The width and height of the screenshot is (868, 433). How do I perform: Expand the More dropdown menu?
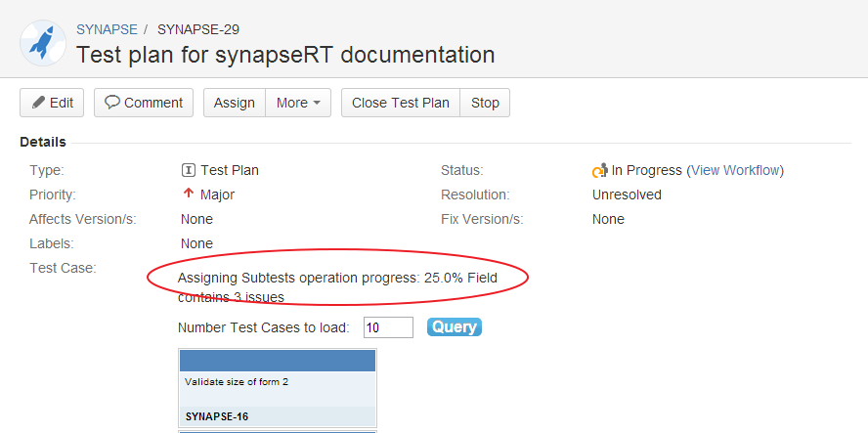298,103
